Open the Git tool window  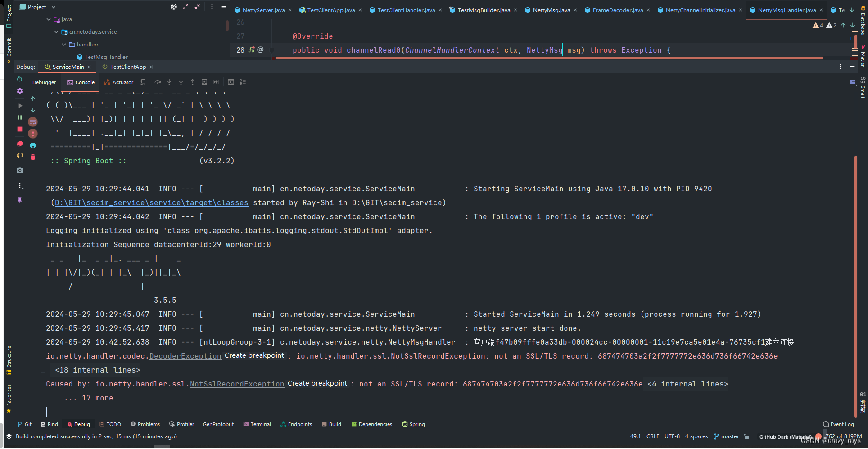[x=24, y=424]
